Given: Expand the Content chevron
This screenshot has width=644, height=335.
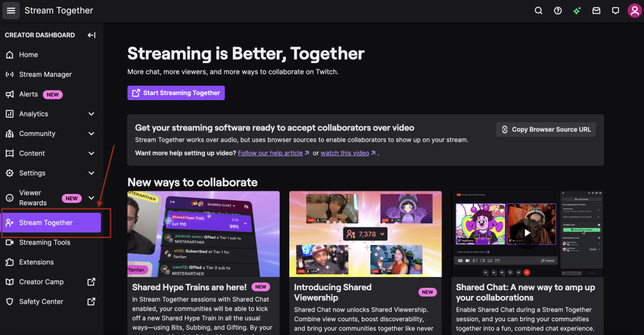Looking at the screenshot, I should tap(91, 153).
